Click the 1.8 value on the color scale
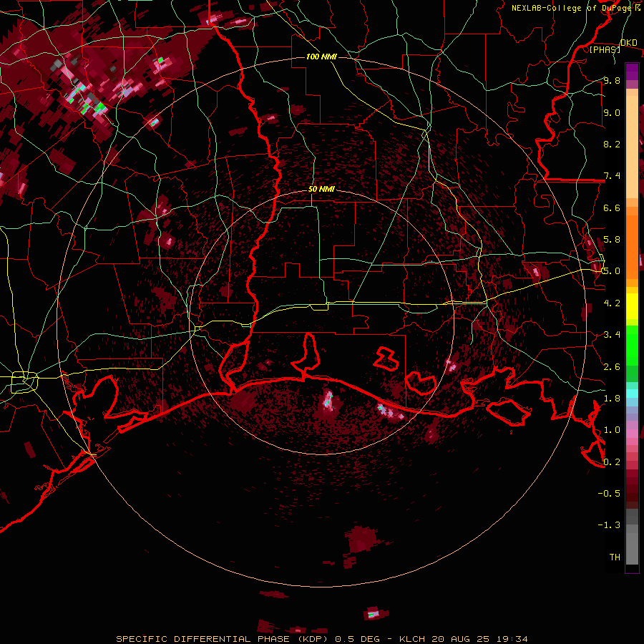644x644 pixels. (612, 399)
